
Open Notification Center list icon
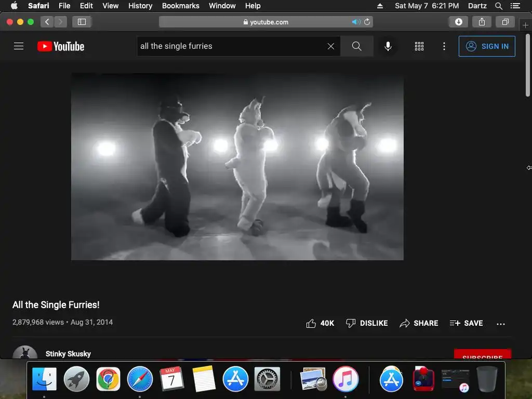pyautogui.click(x=515, y=6)
